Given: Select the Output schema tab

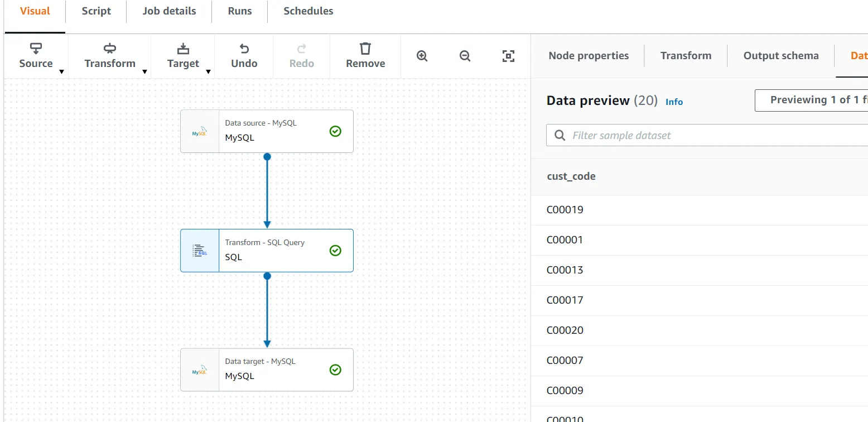Looking at the screenshot, I should pos(780,56).
